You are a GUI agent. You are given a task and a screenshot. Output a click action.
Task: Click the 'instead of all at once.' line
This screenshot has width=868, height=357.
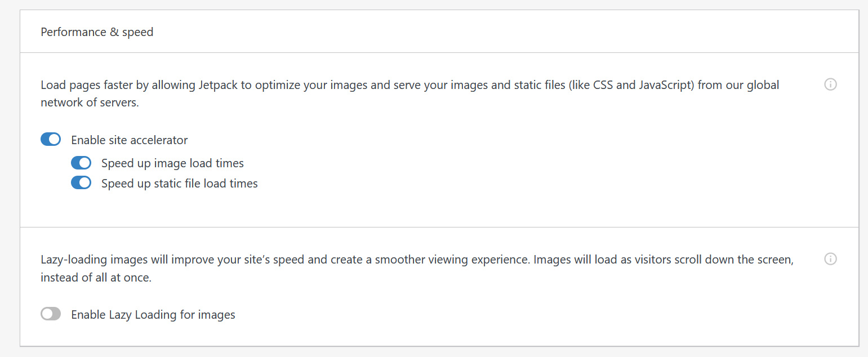coord(96,278)
